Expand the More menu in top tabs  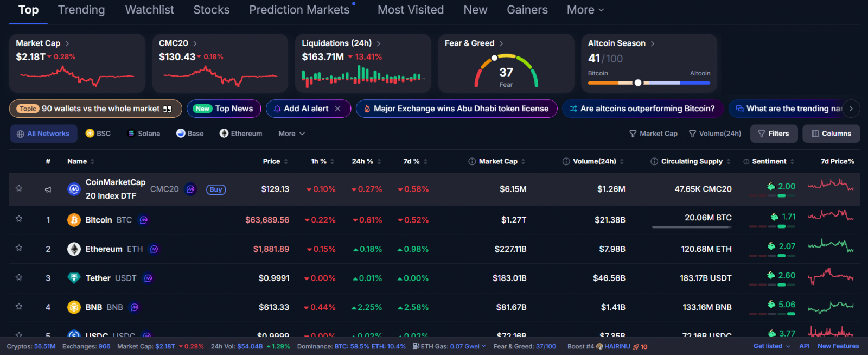click(585, 10)
